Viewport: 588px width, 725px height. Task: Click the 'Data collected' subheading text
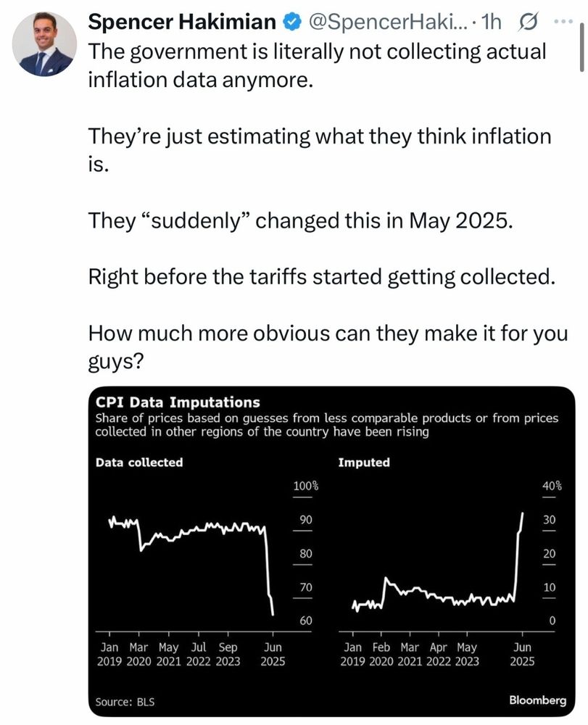(139, 463)
